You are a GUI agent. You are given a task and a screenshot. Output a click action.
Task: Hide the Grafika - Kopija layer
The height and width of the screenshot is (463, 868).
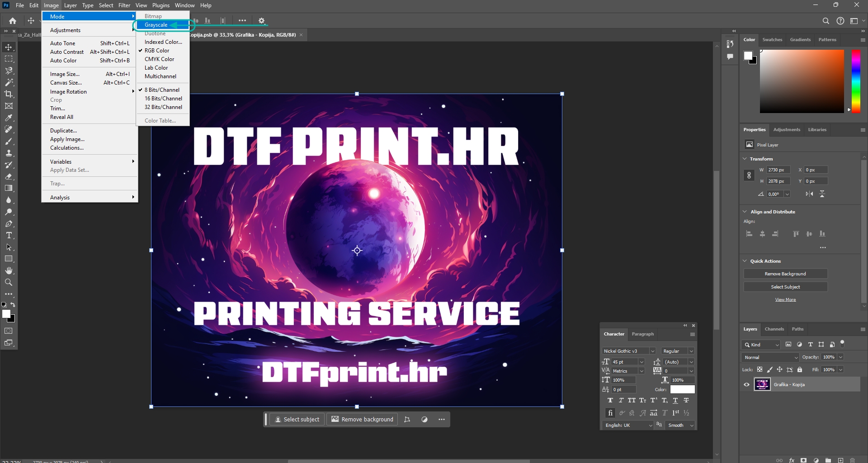click(746, 385)
